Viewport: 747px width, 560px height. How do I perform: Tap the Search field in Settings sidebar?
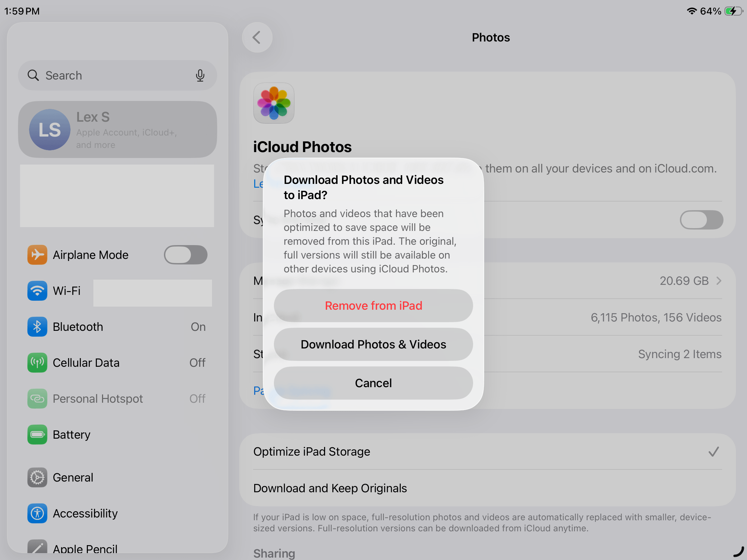[118, 75]
